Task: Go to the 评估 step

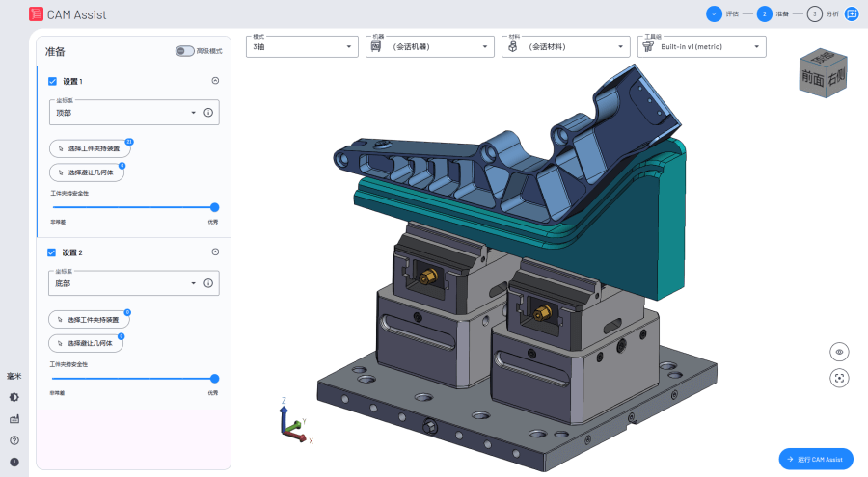Action: (x=714, y=14)
